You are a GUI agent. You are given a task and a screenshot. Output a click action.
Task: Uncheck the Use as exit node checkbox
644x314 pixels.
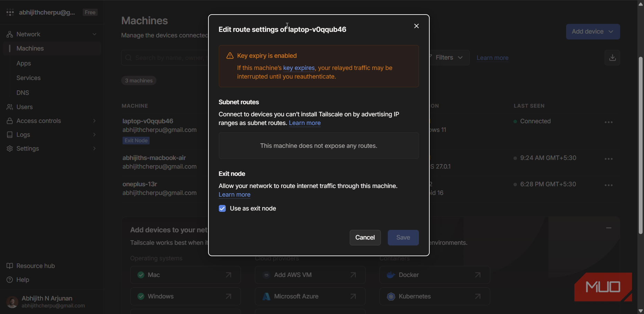222,208
